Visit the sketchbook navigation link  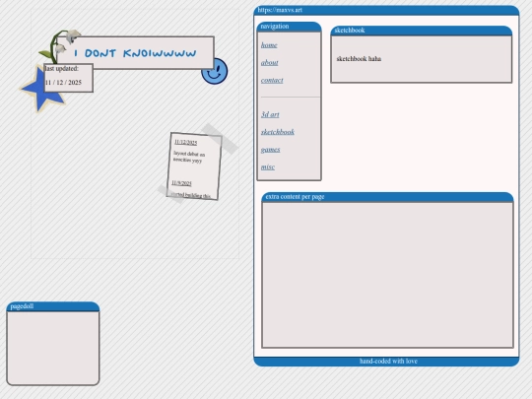(278, 132)
